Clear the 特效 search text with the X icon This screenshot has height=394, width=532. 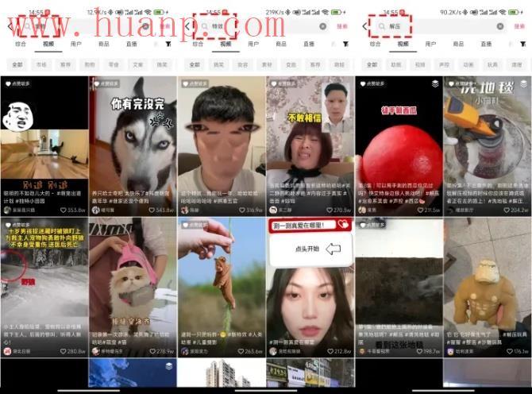(322, 26)
